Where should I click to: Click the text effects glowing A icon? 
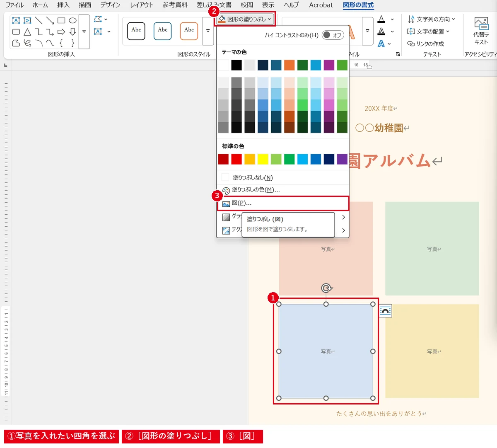click(381, 44)
